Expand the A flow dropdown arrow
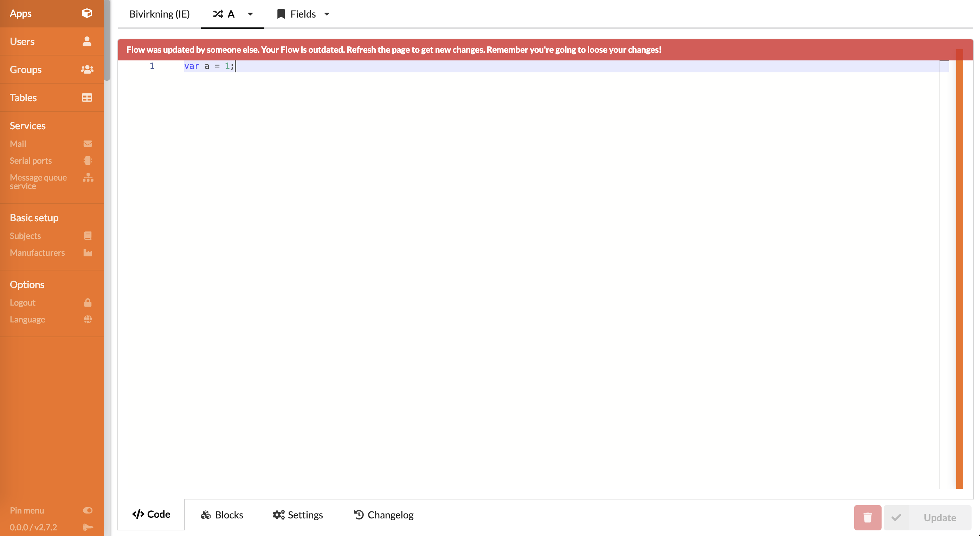Screen dimensions: 980x536 (x=250, y=14)
